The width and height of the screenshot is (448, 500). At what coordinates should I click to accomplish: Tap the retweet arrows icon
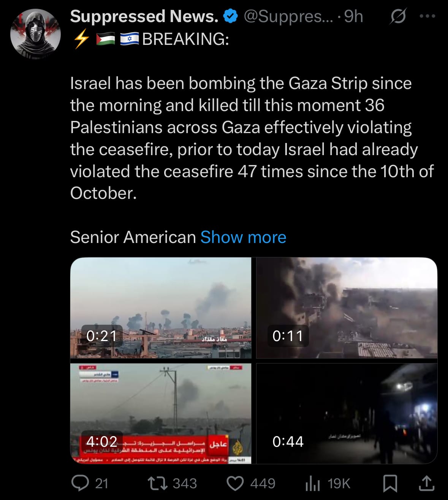tap(157, 483)
